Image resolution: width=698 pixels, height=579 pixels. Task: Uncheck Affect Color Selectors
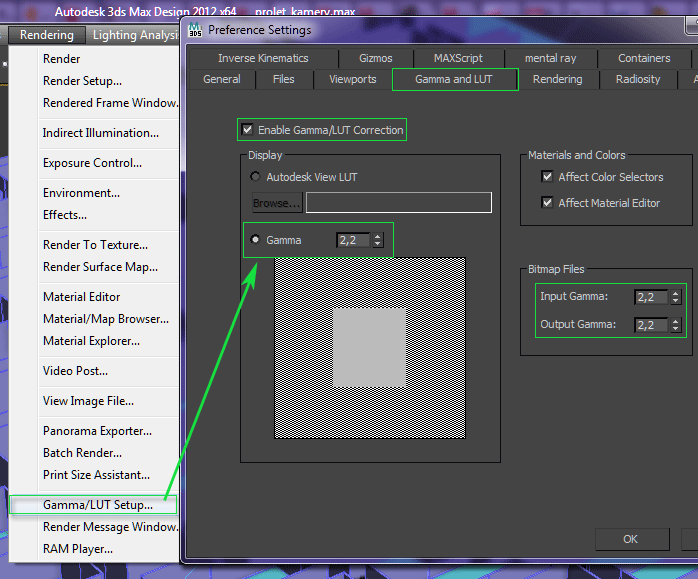click(x=547, y=176)
